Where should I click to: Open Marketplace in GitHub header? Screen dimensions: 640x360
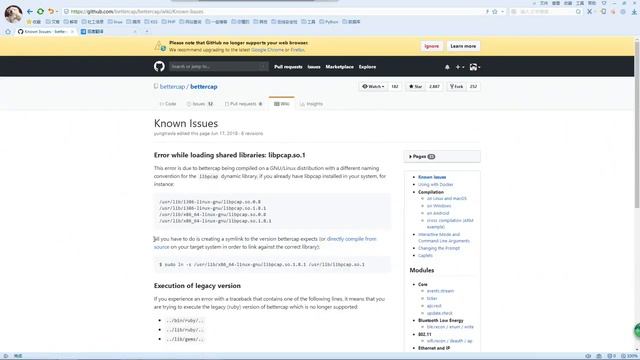(339, 67)
